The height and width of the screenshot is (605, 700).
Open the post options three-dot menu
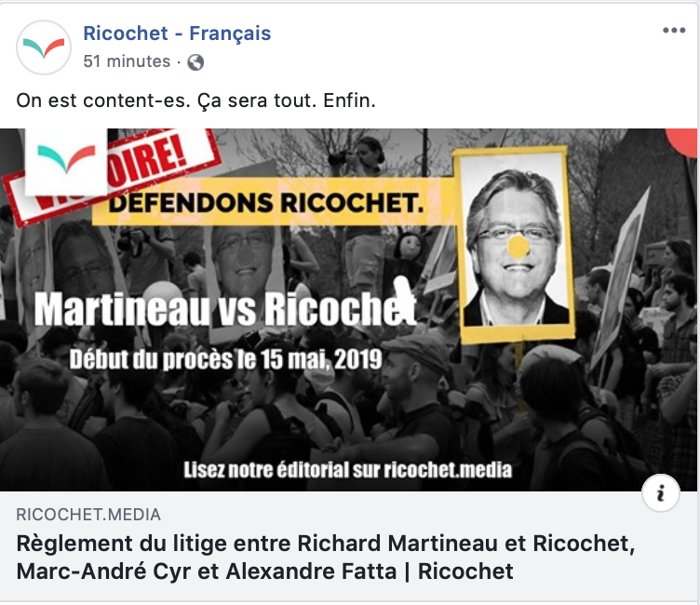(x=674, y=31)
